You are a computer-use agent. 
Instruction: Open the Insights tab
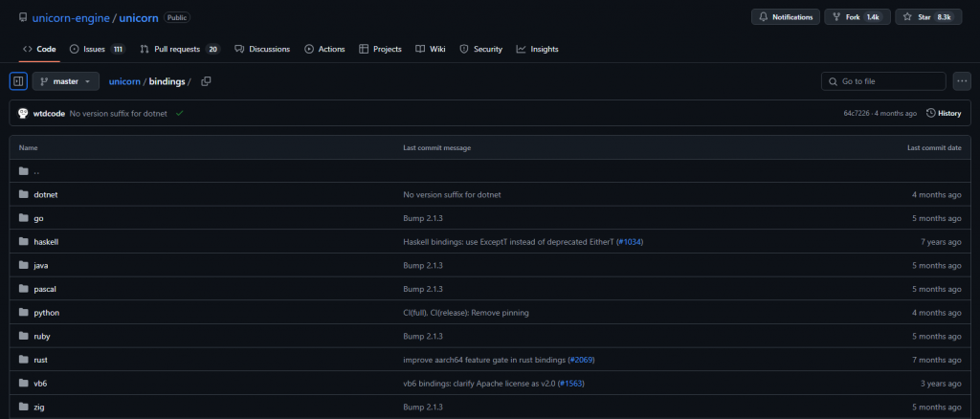(537, 49)
